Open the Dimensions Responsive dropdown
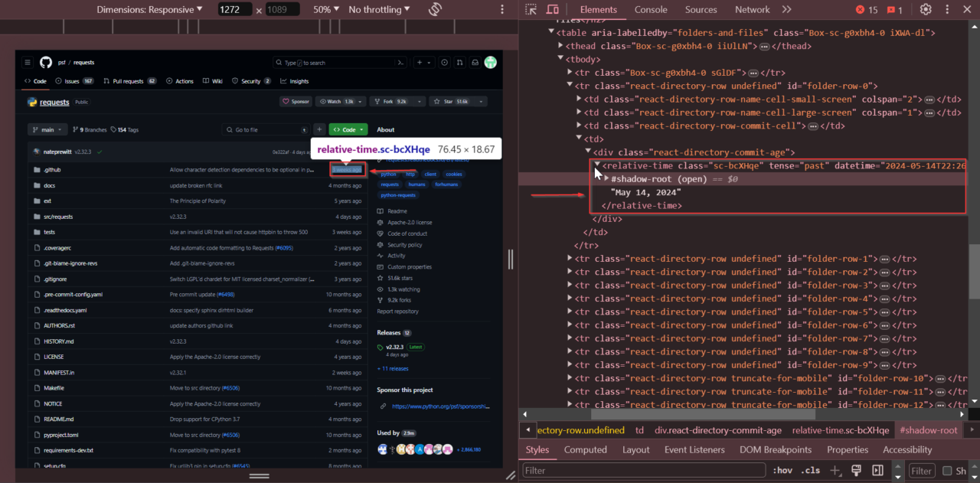 coord(150,9)
